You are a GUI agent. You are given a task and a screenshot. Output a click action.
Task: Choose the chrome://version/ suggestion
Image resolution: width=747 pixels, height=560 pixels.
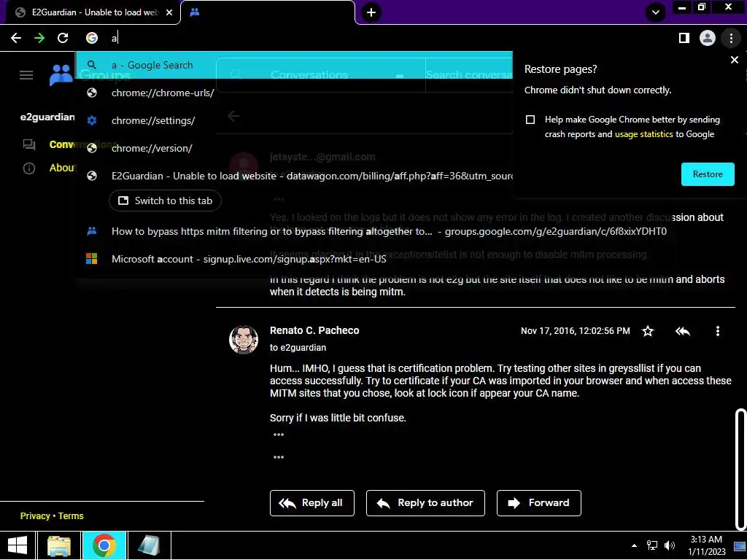pos(295,148)
